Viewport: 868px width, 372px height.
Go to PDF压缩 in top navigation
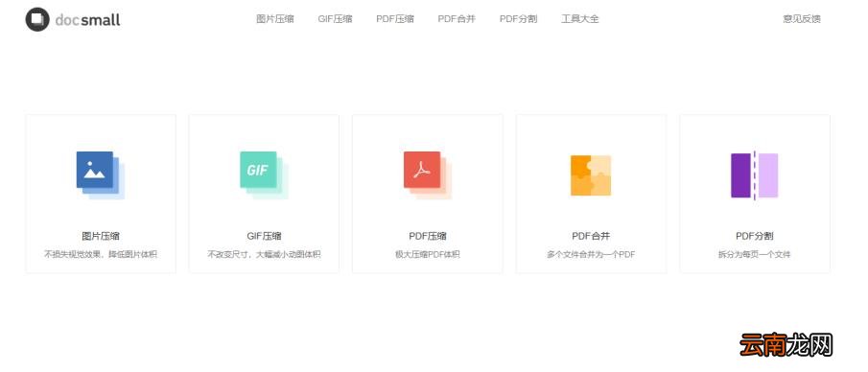(395, 19)
